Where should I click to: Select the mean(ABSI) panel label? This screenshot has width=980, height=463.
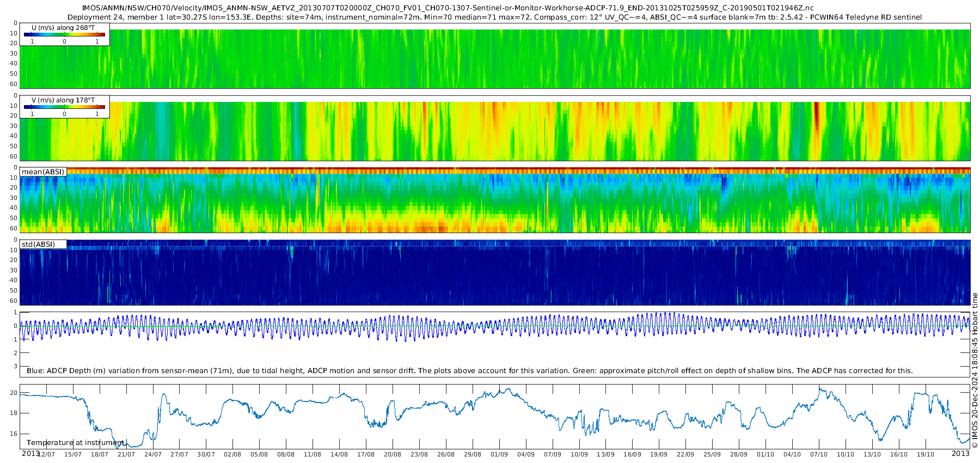pos(43,172)
